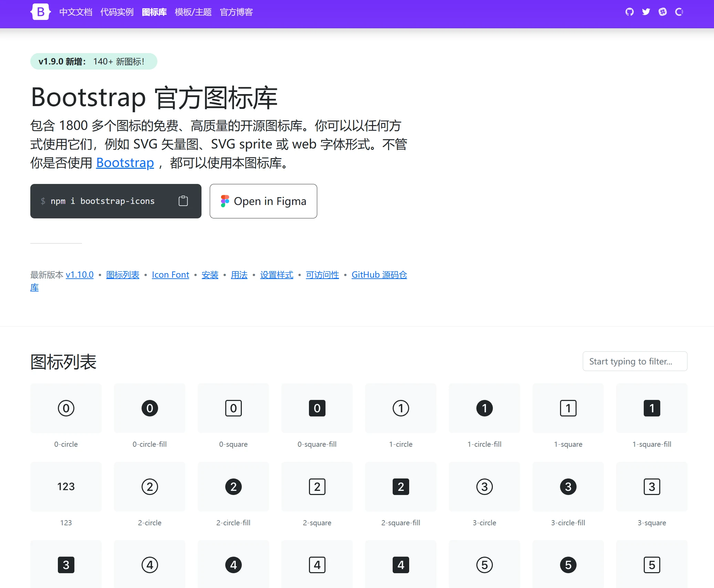Switch to the 代码实例 nav item
This screenshot has height=588, width=714.
[x=117, y=12]
